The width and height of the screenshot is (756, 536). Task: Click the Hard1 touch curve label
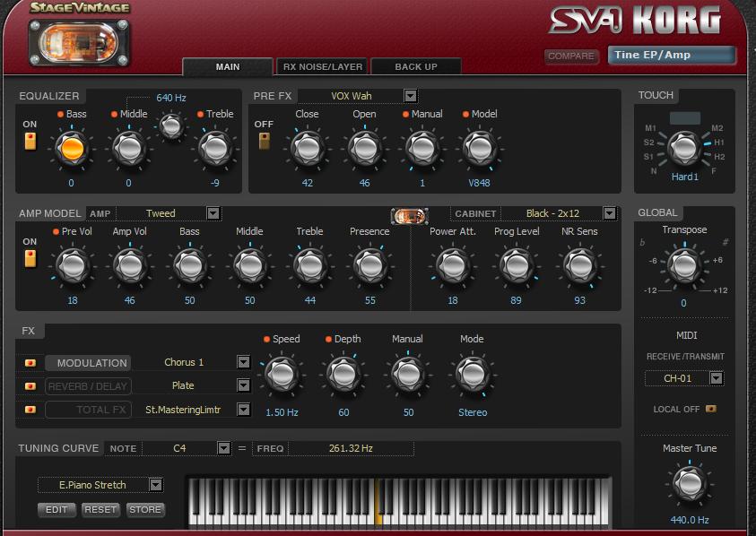click(684, 177)
